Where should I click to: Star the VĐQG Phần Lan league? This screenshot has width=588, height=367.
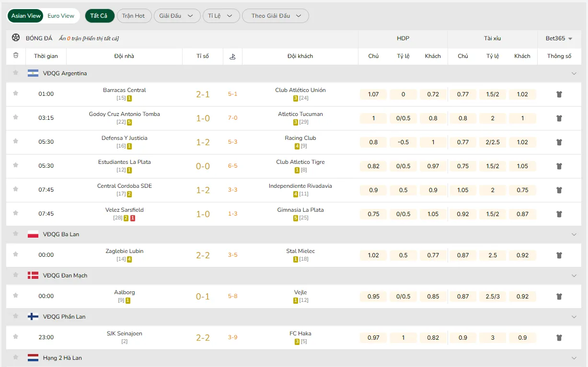point(15,316)
